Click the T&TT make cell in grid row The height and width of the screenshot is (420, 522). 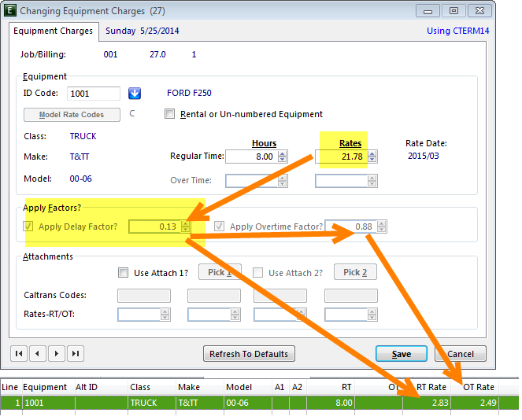point(200,403)
